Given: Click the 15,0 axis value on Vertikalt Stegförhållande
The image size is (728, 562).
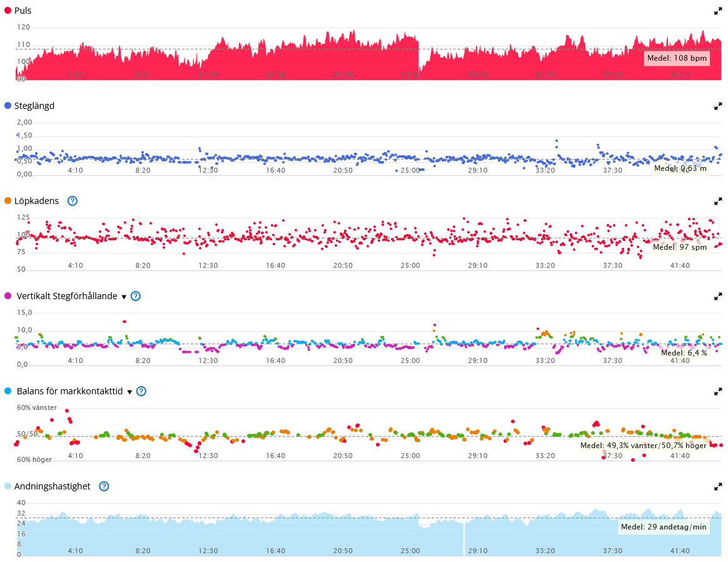Looking at the screenshot, I should (24, 312).
